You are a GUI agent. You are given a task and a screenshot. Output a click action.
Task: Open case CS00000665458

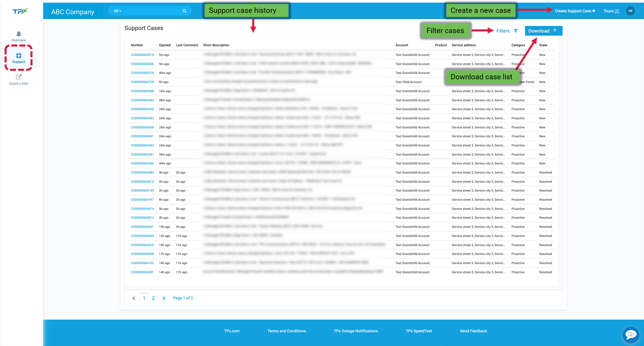coord(142,127)
